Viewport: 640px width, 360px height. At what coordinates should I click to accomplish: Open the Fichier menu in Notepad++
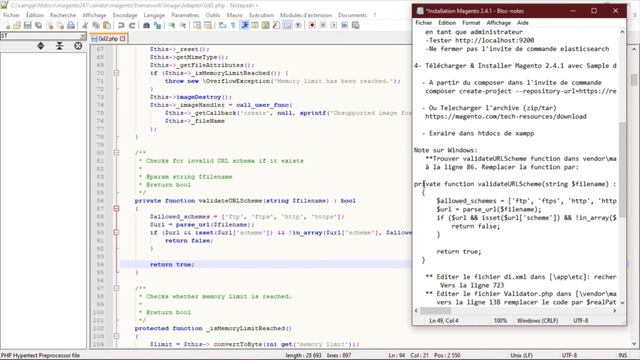pyautogui.click(x=11, y=15)
